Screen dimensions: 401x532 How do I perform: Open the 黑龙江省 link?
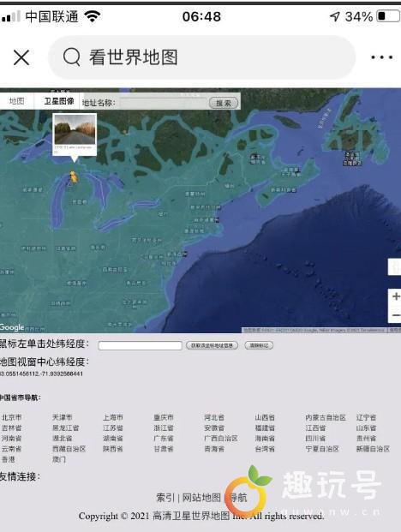[x=65, y=427]
